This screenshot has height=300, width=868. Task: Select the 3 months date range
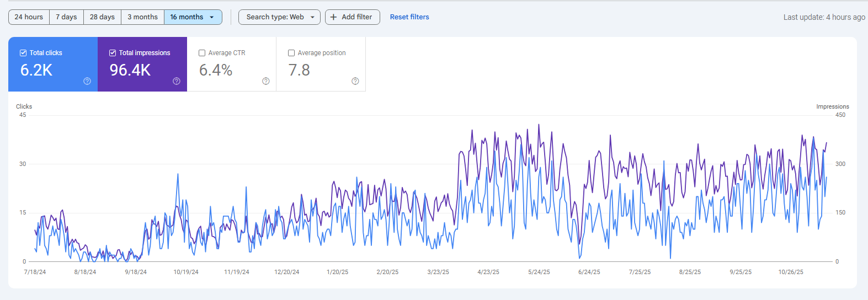click(x=142, y=17)
